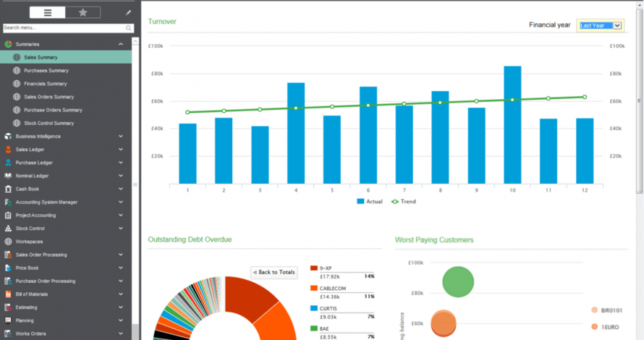Open Stock Control Summary
644x340 pixels.
click(49, 123)
